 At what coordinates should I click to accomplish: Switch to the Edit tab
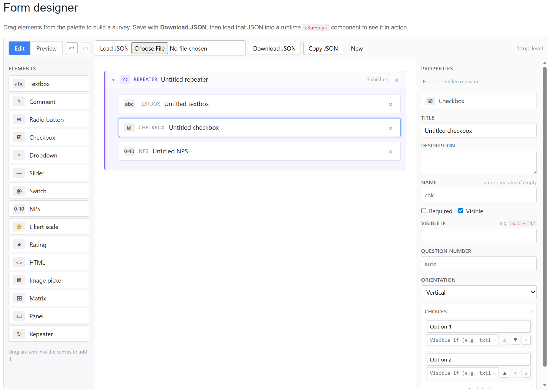[x=20, y=48]
